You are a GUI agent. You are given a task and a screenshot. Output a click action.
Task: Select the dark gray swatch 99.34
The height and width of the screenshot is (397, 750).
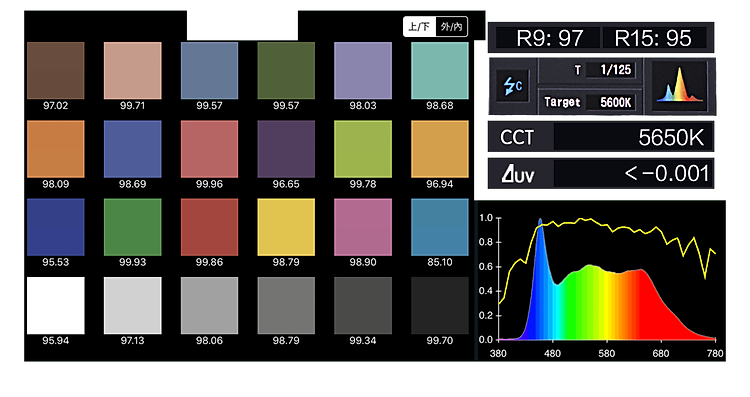click(x=363, y=306)
